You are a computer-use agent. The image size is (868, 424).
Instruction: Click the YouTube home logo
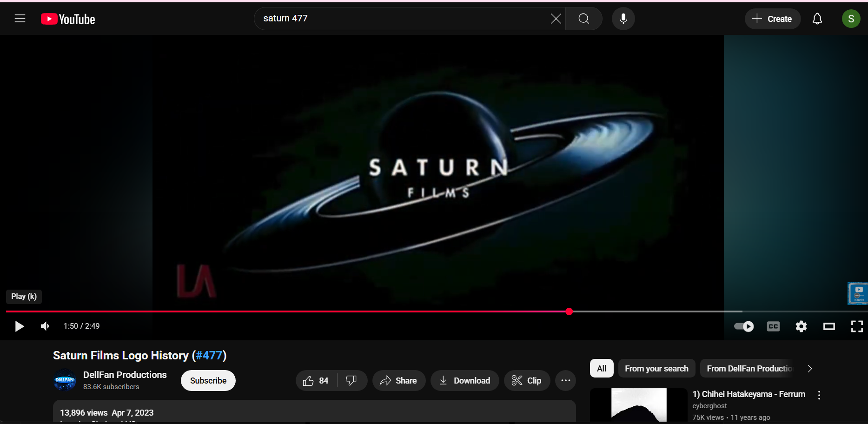click(68, 19)
